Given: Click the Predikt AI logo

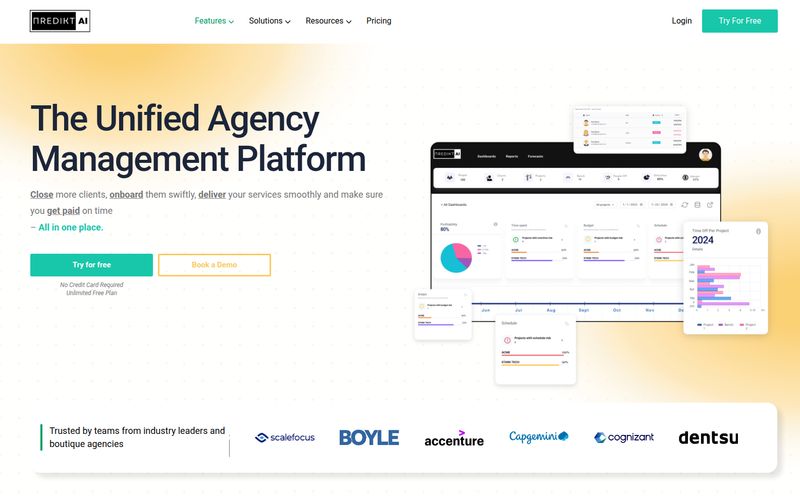Looking at the screenshot, I should (x=60, y=21).
